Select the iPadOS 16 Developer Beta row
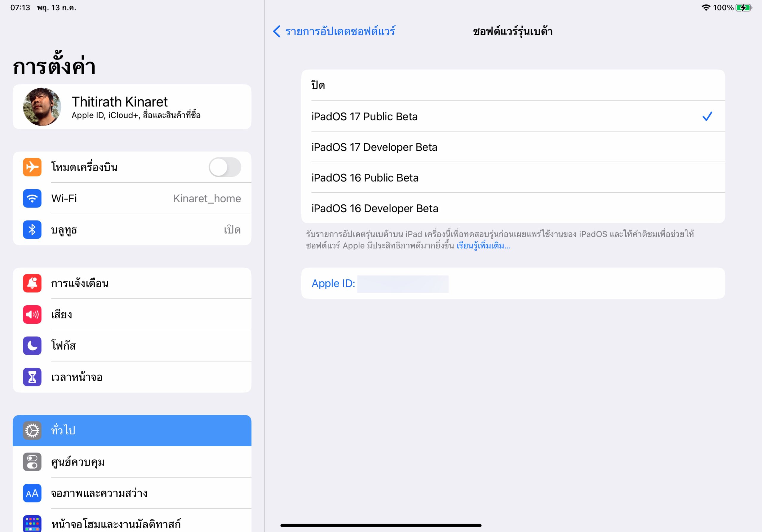 coord(513,208)
